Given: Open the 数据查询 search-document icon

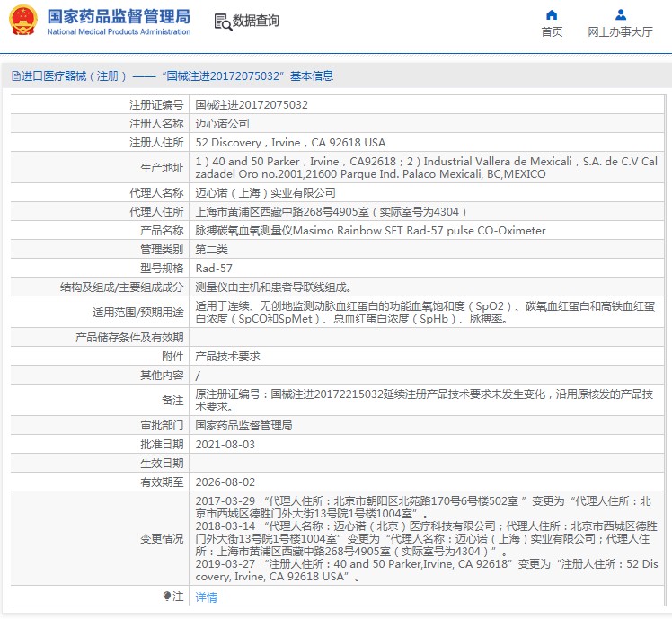Looking at the screenshot, I should pos(223,22).
